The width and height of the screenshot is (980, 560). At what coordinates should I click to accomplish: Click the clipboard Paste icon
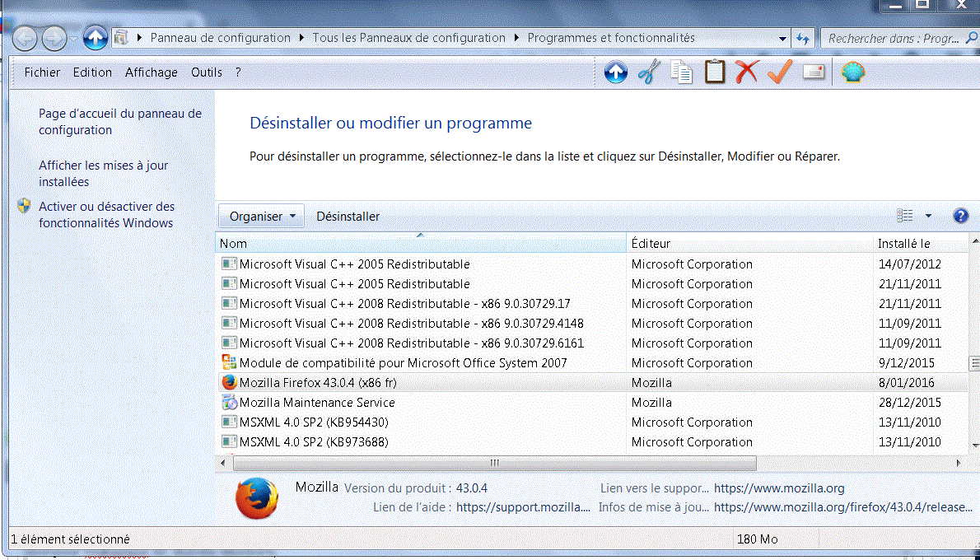pos(714,72)
